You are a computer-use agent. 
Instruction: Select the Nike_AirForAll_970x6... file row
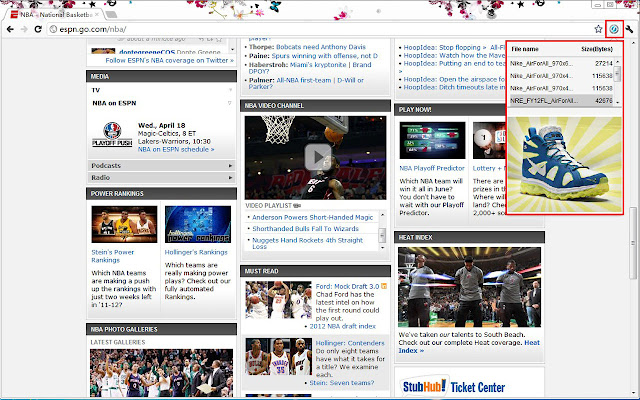562,64
